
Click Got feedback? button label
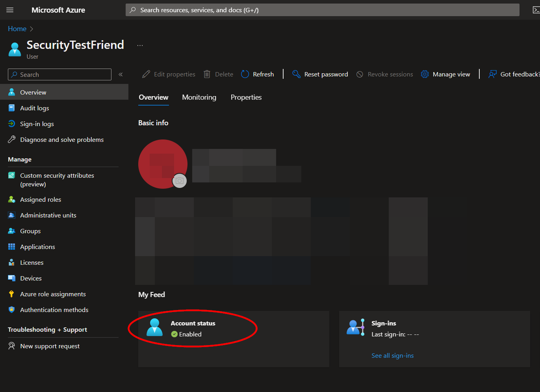[520, 74]
